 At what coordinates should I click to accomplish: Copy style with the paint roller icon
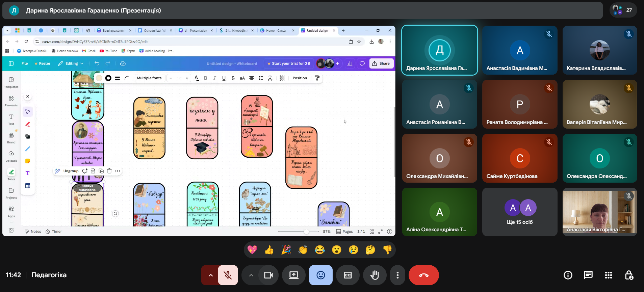(317, 78)
